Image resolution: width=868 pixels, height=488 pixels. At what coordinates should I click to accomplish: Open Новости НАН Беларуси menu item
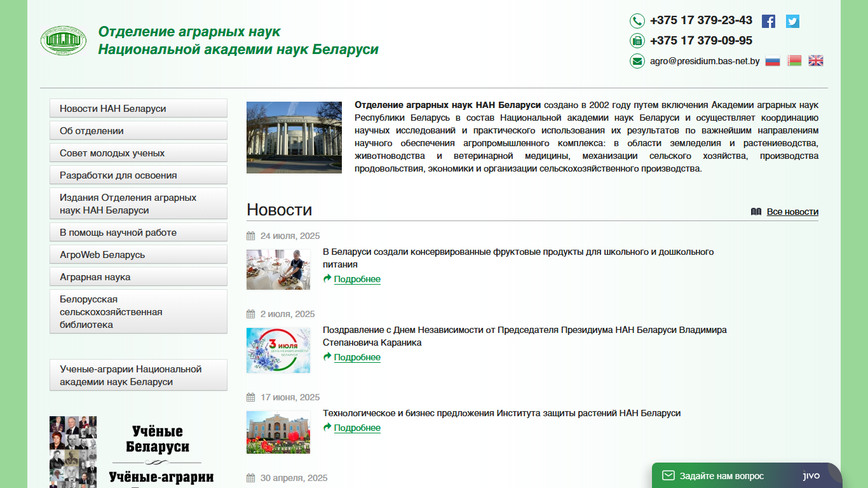pos(139,108)
